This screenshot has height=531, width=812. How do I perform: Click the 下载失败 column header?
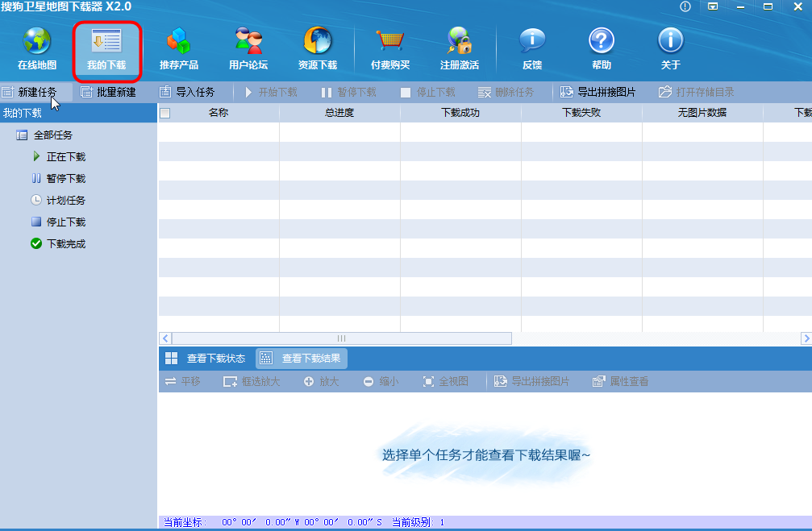point(581,112)
